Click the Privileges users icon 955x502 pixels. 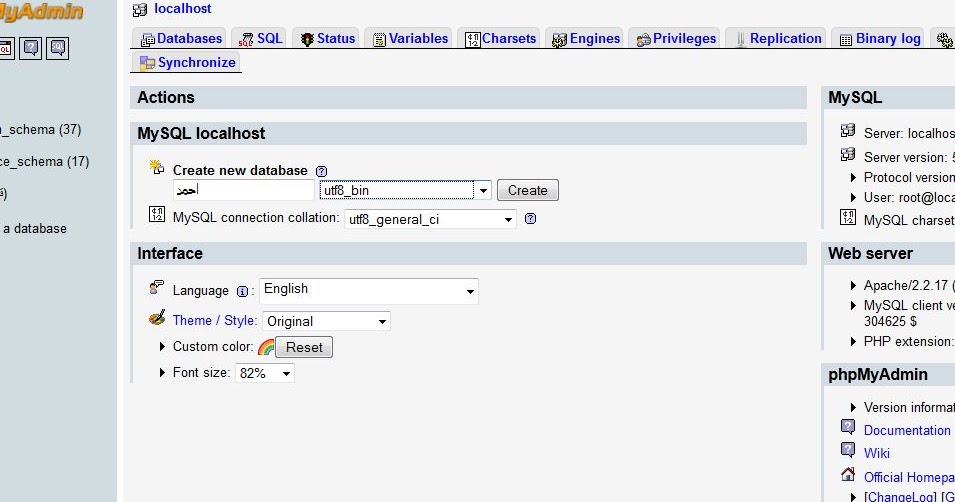pos(643,40)
